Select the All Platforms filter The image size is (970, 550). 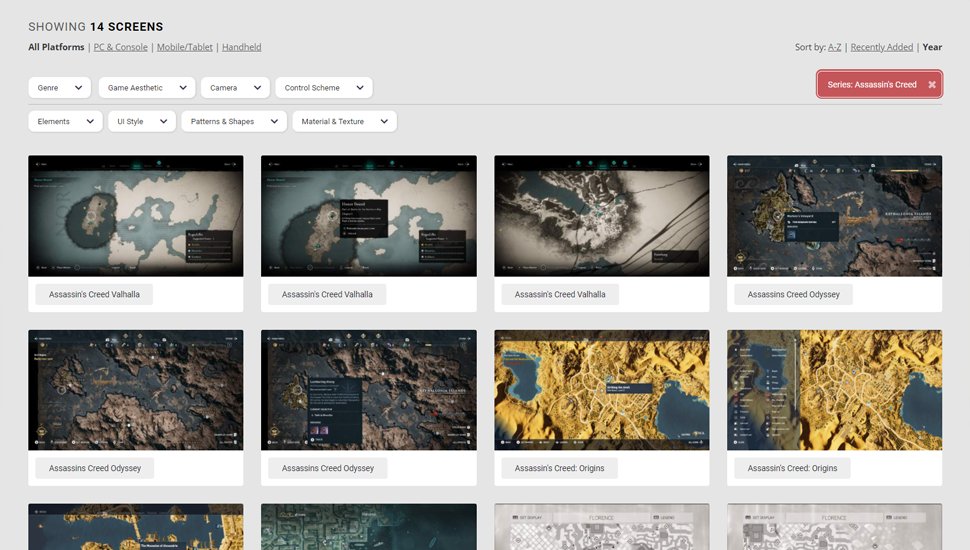(56, 47)
